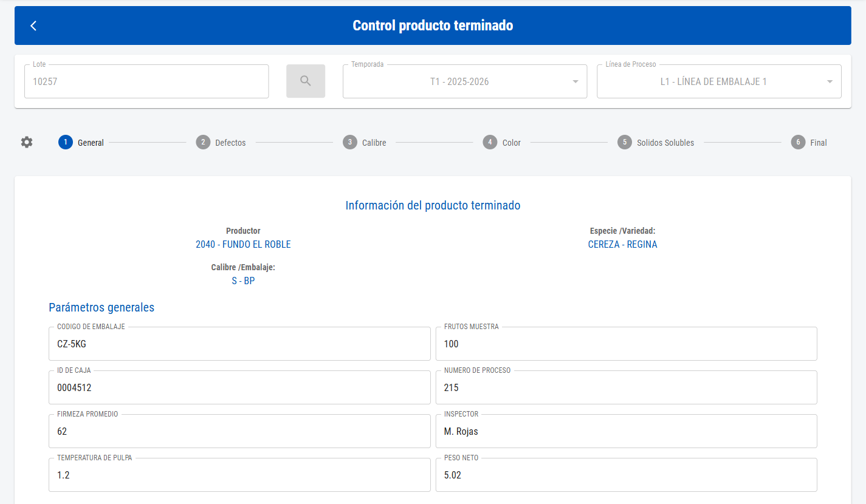Click the ID de Caja field

click(x=239, y=387)
